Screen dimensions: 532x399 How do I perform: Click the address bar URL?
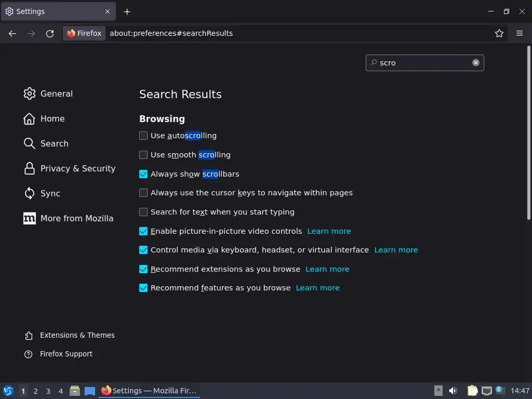171,33
